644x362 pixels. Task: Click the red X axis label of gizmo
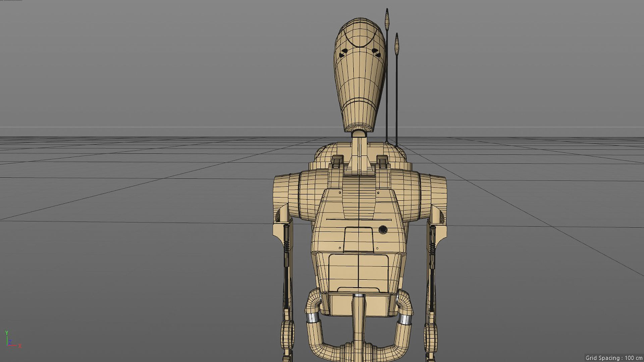click(x=20, y=346)
